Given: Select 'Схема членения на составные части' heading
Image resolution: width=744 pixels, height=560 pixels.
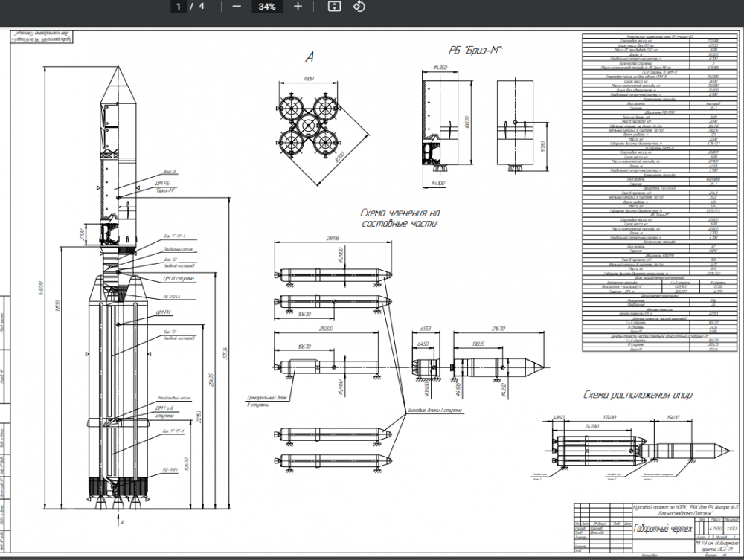Looking at the screenshot, I should click(400, 218).
